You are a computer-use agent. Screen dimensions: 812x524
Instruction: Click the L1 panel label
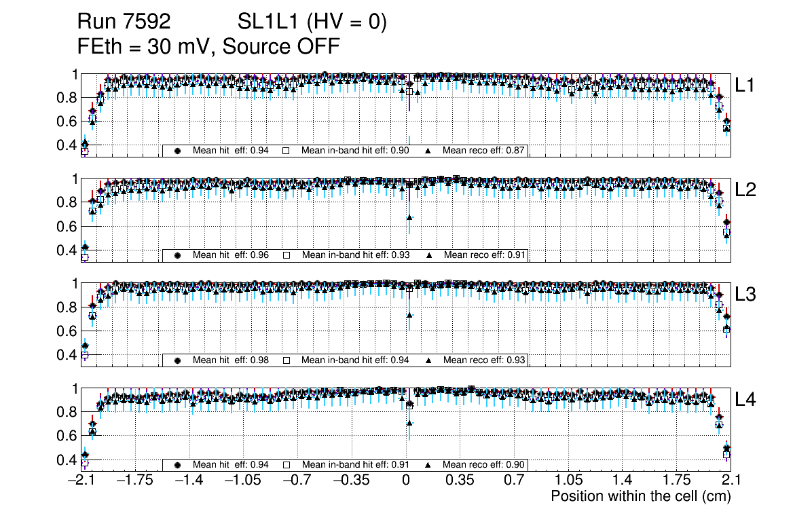[x=745, y=85]
